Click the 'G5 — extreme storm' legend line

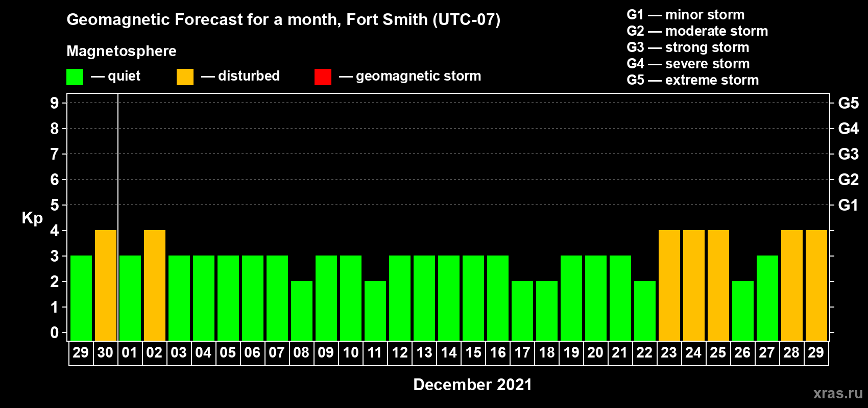[693, 80]
